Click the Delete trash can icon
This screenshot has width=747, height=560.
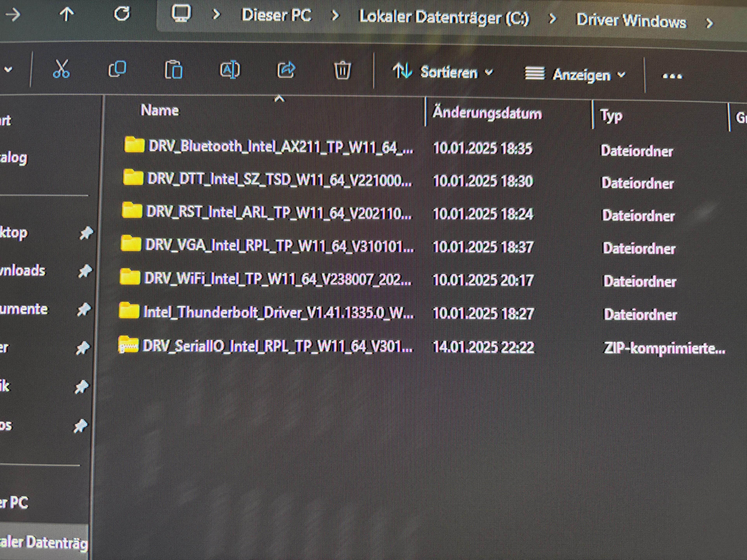(x=342, y=71)
